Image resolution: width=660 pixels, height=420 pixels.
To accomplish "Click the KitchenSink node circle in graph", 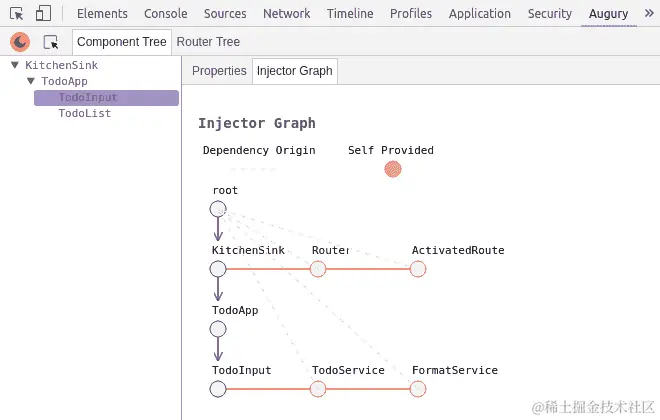I will click(218, 269).
